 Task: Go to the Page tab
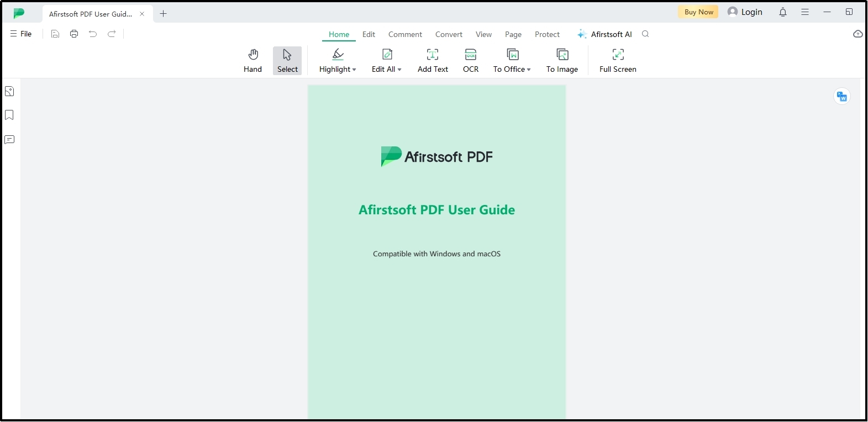pyautogui.click(x=513, y=34)
